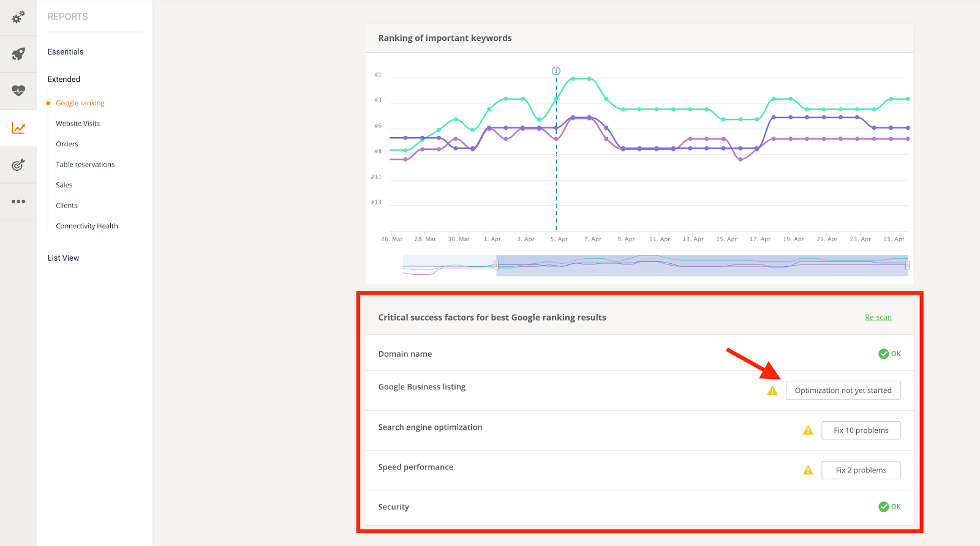Screen dimensions: 980x546
Task: Select the chart reports sidebar icon
Action: [x=18, y=128]
